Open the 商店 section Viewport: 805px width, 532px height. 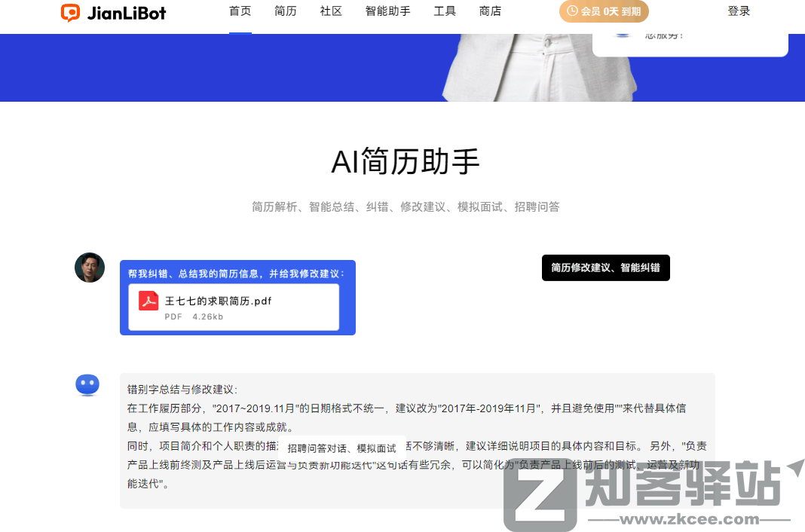(x=490, y=11)
